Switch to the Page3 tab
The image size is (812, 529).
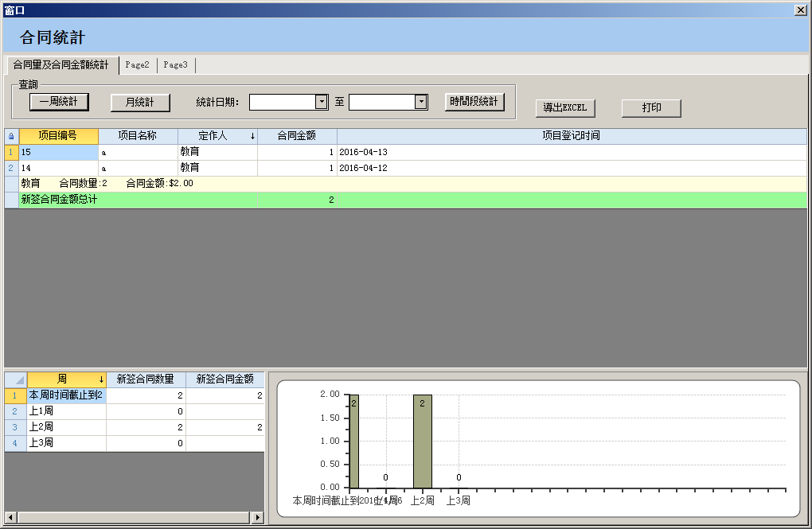pos(175,65)
